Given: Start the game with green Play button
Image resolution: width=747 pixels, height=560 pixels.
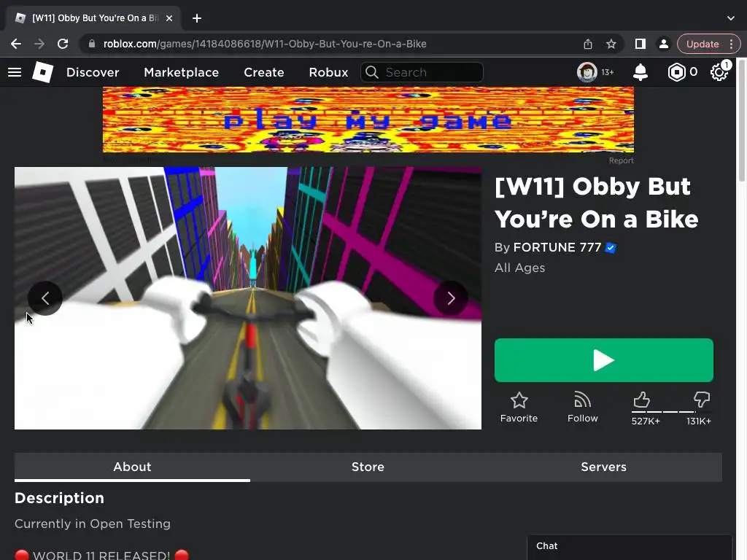Looking at the screenshot, I should tap(603, 360).
